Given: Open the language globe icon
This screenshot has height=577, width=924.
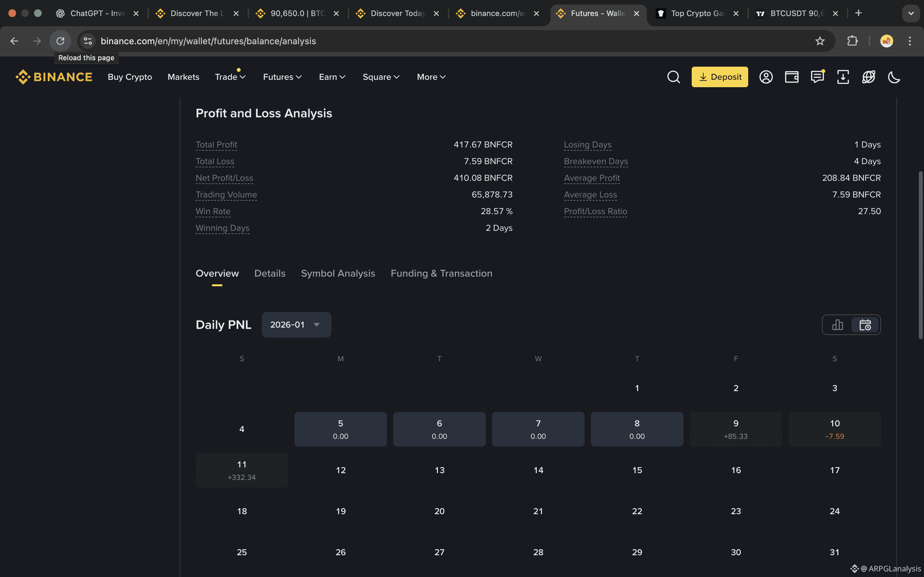Looking at the screenshot, I should pyautogui.click(x=868, y=77).
